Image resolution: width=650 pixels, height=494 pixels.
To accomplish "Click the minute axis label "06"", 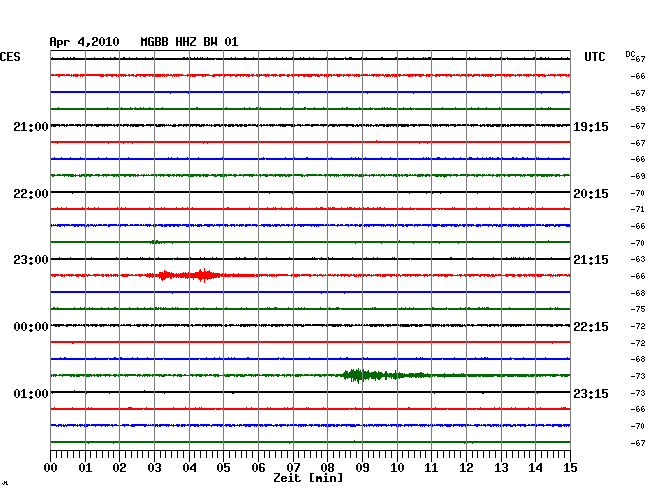I will [258, 468].
